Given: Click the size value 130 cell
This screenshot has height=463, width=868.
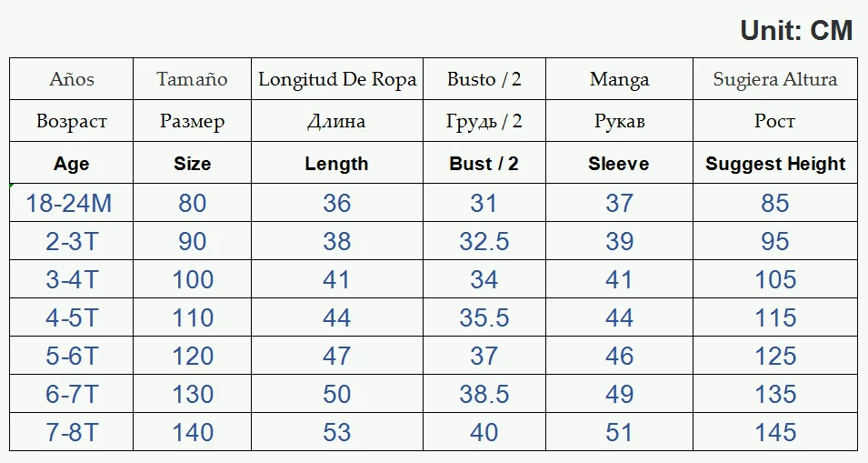Looking at the screenshot, I should 193,394.
